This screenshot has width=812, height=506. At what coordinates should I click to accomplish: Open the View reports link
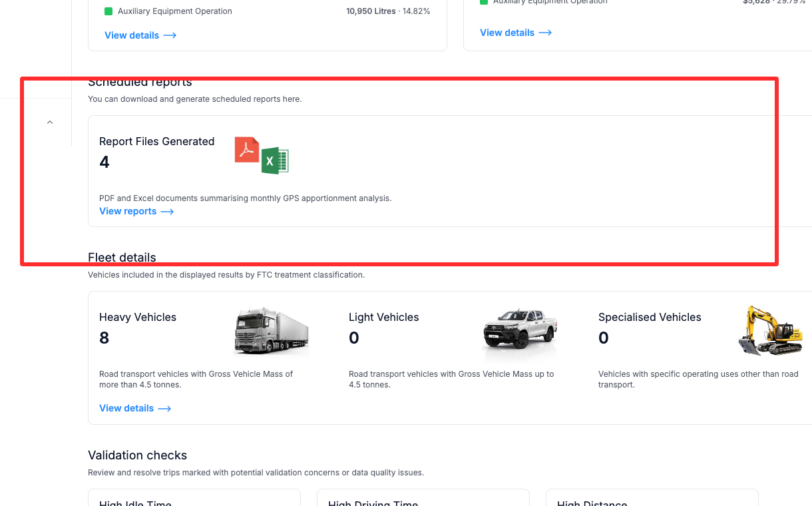128,211
